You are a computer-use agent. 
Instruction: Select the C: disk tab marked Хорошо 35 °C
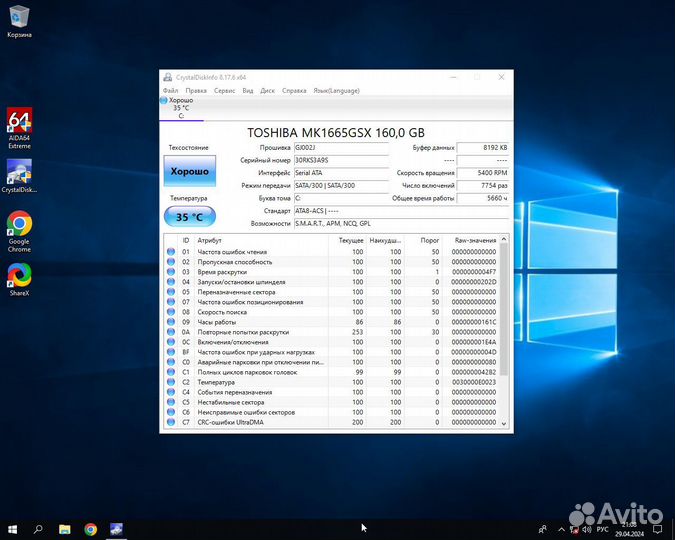(181, 108)
